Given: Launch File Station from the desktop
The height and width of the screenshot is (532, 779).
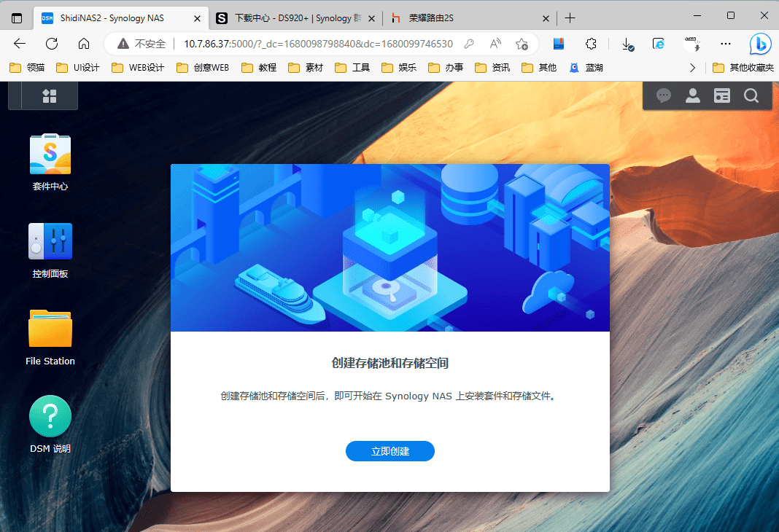Looking at the screenshot, I should 50,329.
